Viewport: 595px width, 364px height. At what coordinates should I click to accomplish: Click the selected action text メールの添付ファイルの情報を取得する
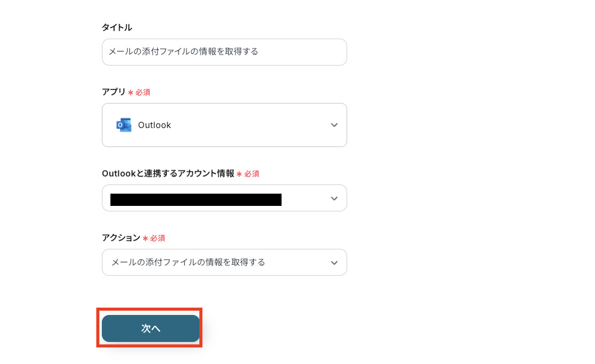tap(188, 262)
